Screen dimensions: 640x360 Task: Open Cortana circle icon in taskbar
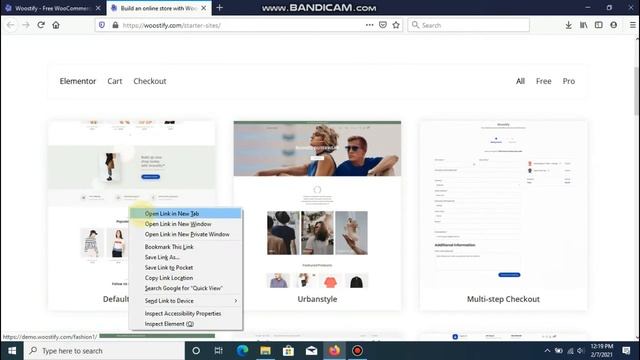pyautogui.click(x=196, y=351)
